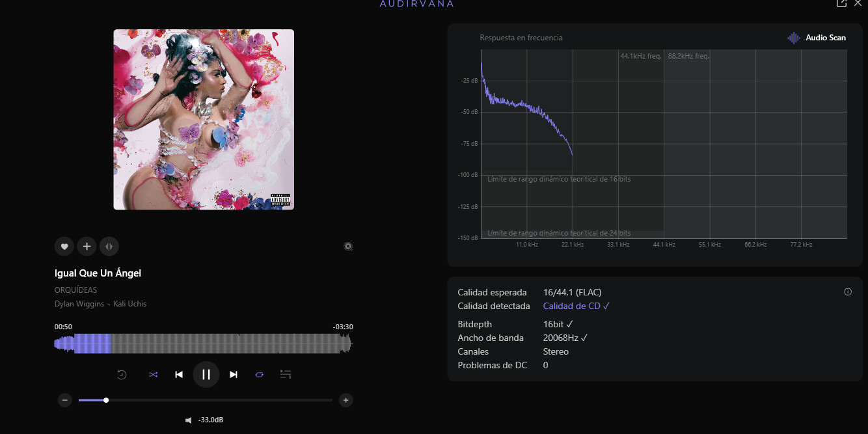Click the volume slider track
The width and height of the screenshot is (868, 434).
point(206,400)
